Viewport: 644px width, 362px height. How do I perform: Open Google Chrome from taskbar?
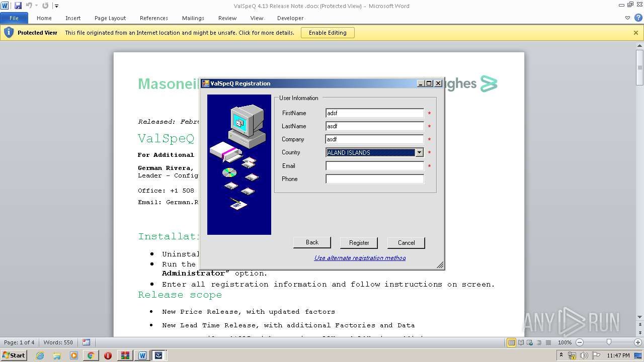tap(91, 355)
